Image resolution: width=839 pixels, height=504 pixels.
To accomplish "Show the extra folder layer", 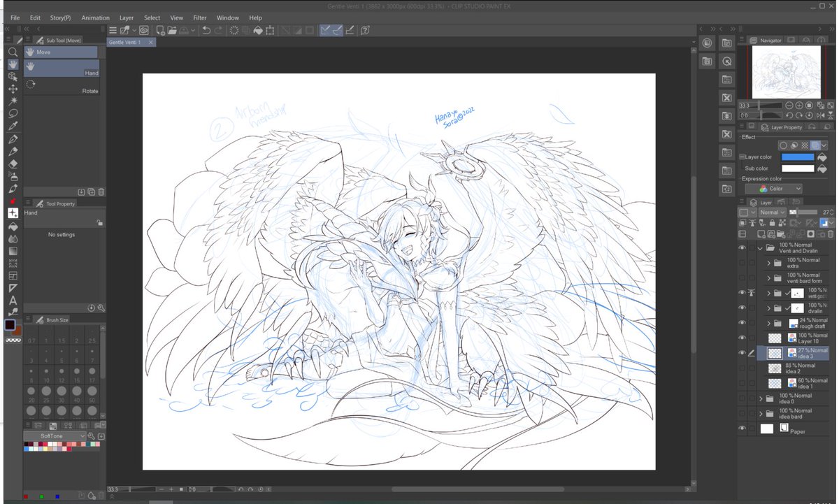I will (x=743, y=263).
